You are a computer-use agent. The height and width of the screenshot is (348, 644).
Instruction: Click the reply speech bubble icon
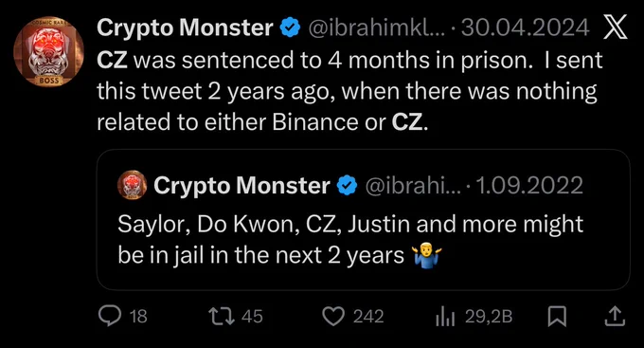click(x=110, y=316)
